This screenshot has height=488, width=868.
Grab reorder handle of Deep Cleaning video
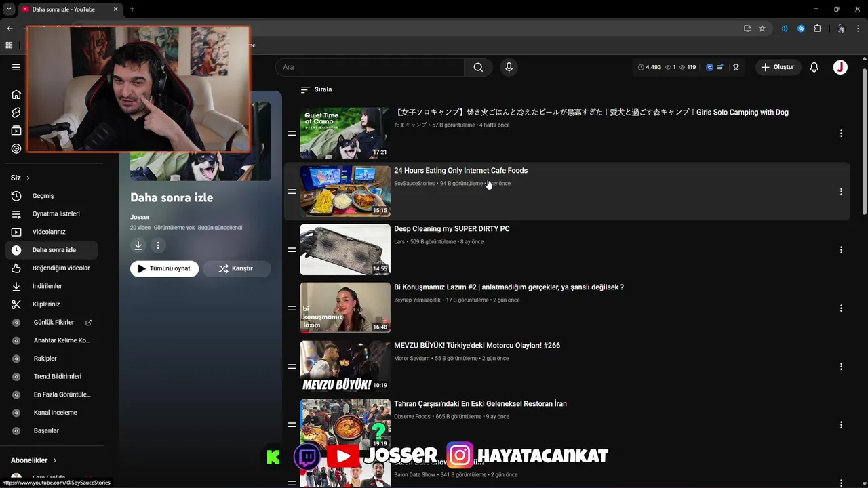pyautogui.click(x=292, y=250)
